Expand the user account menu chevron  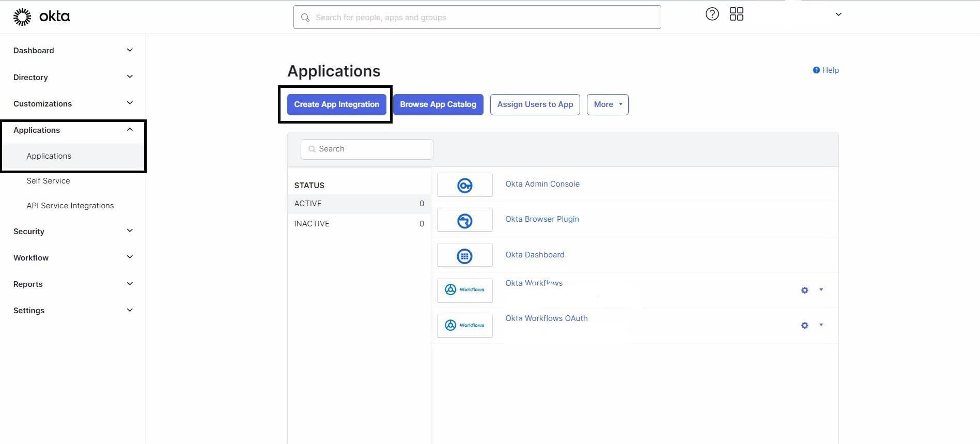coord(838,14)
